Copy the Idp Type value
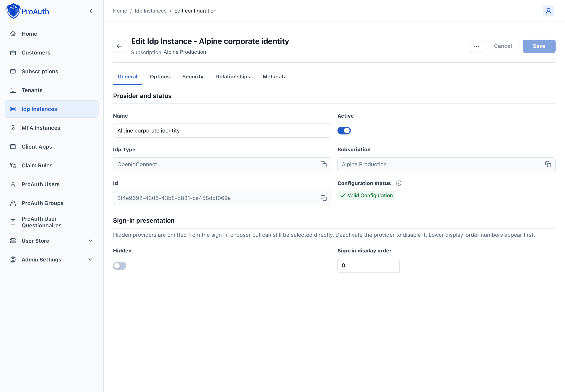565x392 pixels. [324, 164]
